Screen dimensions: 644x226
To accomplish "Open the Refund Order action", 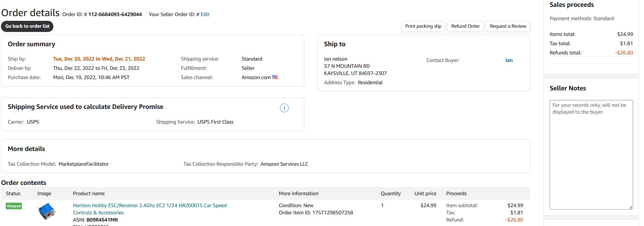I will (x=465, y=26).
